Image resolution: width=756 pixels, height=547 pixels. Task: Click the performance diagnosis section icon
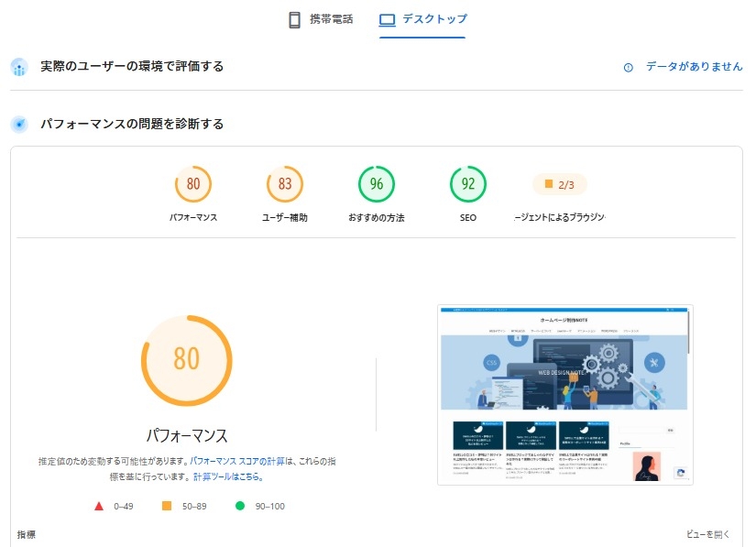(19, 125)
